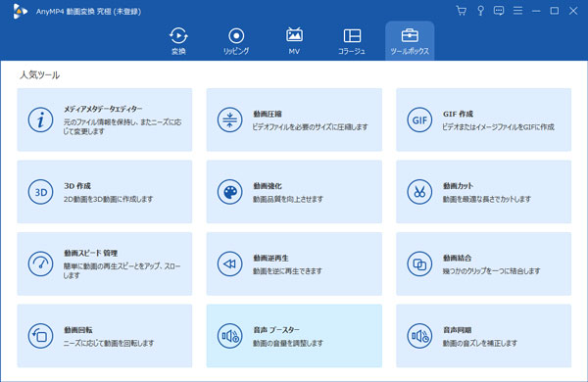The image size is (588, 382).
Task: Click the 音声同期 speaker clock icon
Action: (x=419, y=336)
